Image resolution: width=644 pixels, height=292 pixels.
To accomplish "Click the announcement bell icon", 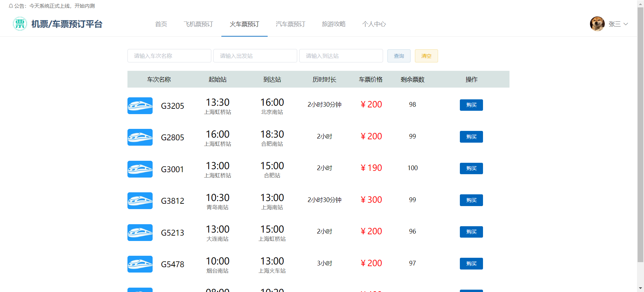I will (x=11, y=6).
